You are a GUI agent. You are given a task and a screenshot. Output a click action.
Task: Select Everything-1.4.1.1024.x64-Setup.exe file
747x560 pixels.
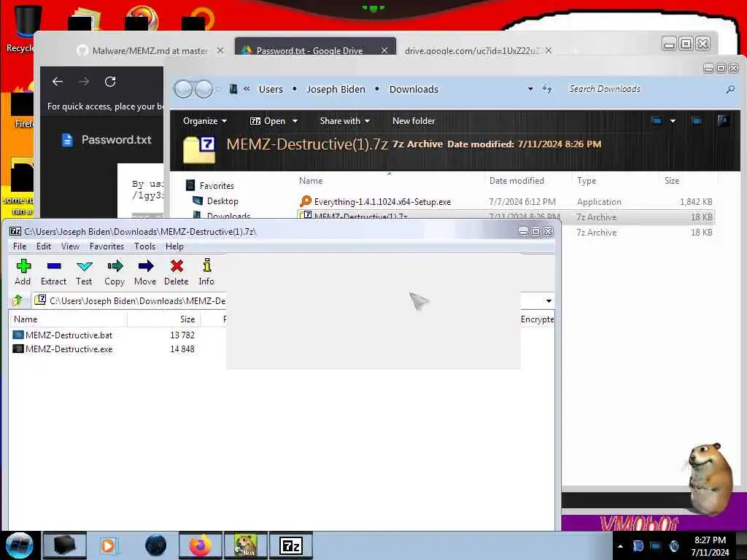[x=505, y=202]
